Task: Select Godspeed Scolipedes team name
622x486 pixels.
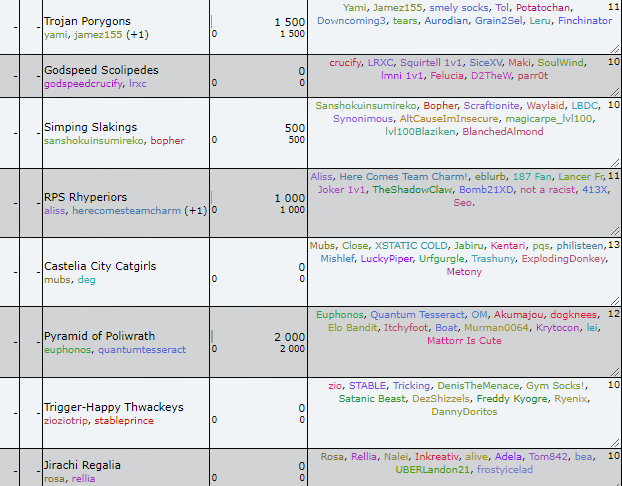Action: pyautogui.click(x=101, y=70)
